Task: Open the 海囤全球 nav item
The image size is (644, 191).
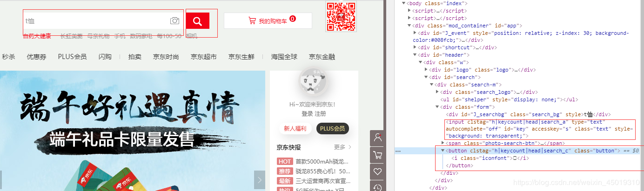Action: 284,57
